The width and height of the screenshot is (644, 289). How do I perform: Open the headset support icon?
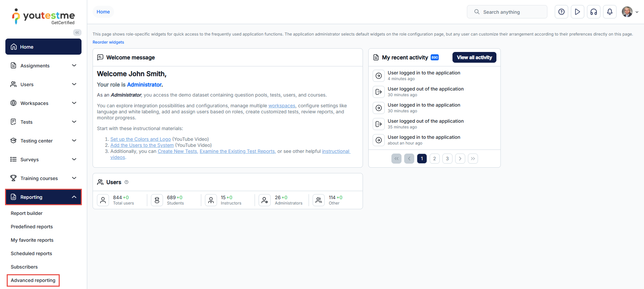tap(593, 12)
